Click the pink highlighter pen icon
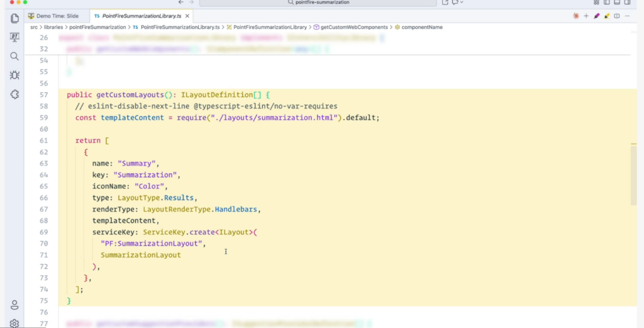 pos(596,16)
